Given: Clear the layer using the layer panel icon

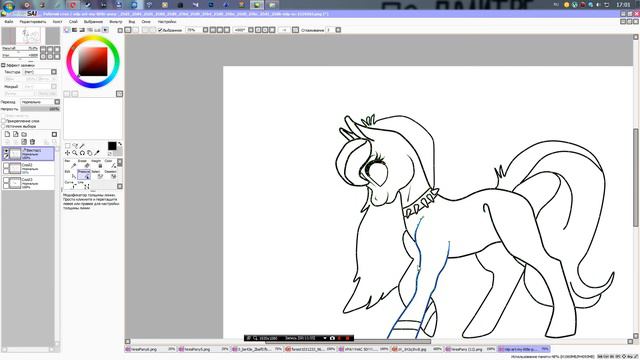Looking at the screenshot, I should coord(24,142).
